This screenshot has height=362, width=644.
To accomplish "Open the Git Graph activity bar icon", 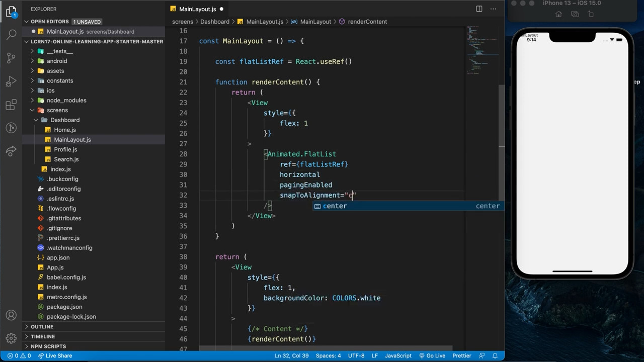I will pyautogui.click(x=11, y=128).
